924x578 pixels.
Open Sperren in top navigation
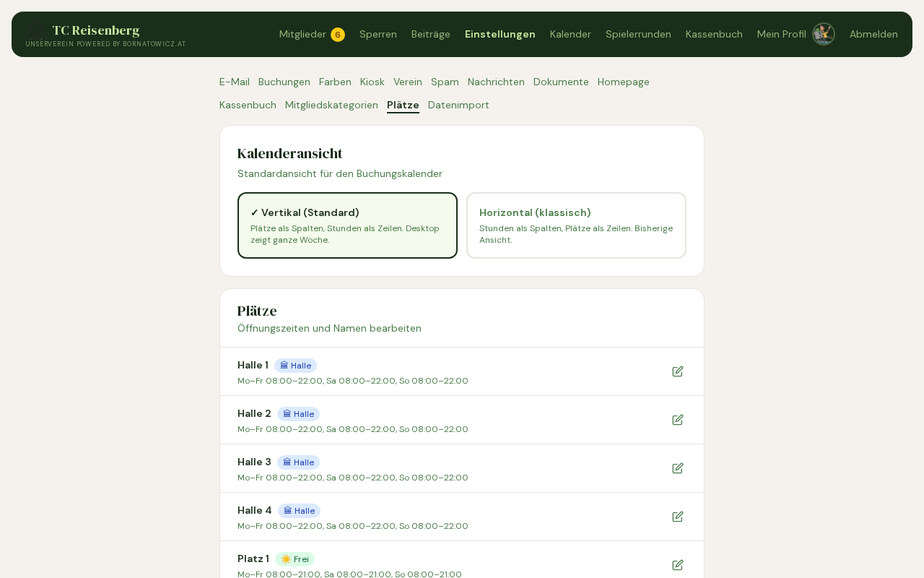click(378, 34)
